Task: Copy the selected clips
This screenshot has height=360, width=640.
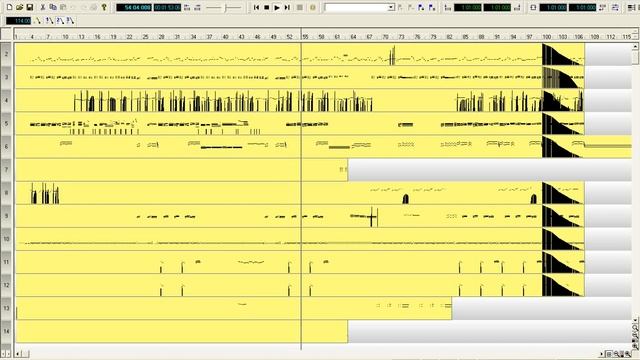Action: point(53,7)
